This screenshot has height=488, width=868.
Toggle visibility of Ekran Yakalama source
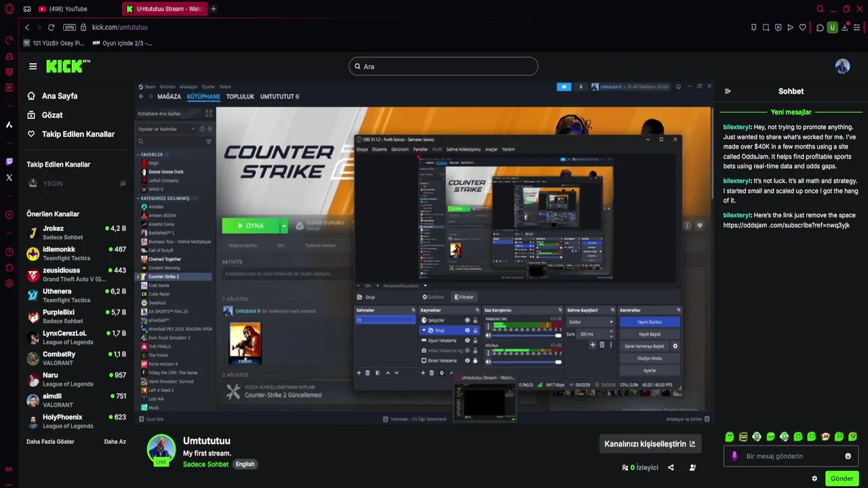(467, 361)
